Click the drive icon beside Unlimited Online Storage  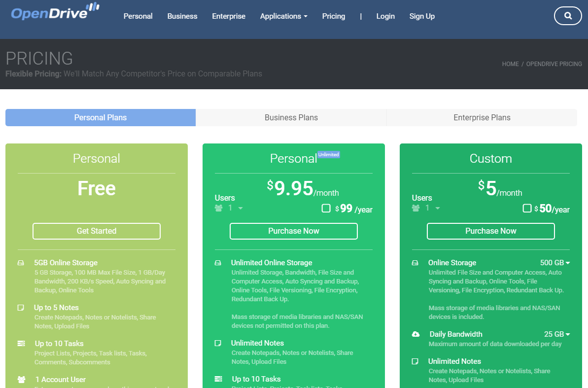(218, 263)
